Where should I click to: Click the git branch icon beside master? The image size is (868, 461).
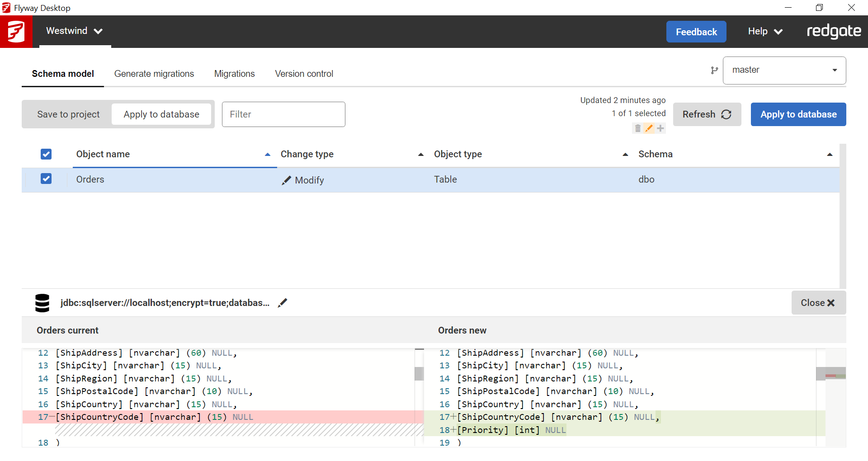click(714, 71)
